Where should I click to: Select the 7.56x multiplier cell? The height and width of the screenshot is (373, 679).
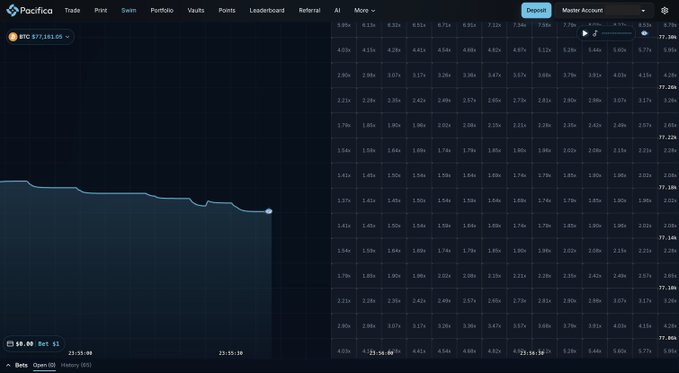pos(544,25)
